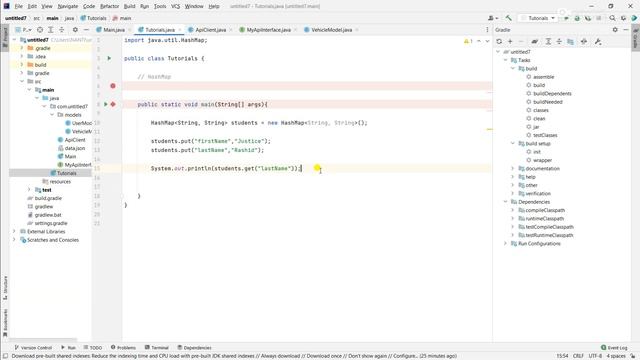Image resolution: width=640 pixels, height=360 pixels.
Task: Expand Gradle compileClasspath node
Action: [x=513, y=210]
